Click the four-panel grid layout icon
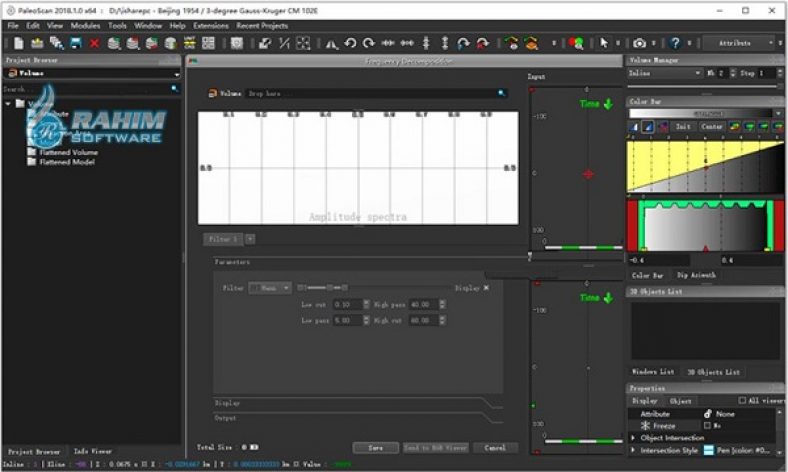This screenshot has width=788, height=472. [x=208, y=43]
